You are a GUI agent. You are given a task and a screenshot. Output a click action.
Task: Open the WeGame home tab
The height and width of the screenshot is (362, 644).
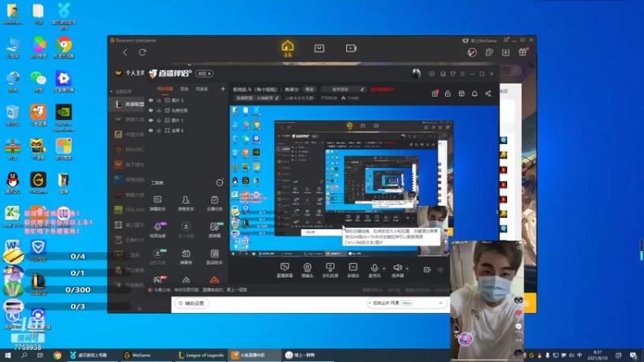pyautogui.click(x=287, y=48)
